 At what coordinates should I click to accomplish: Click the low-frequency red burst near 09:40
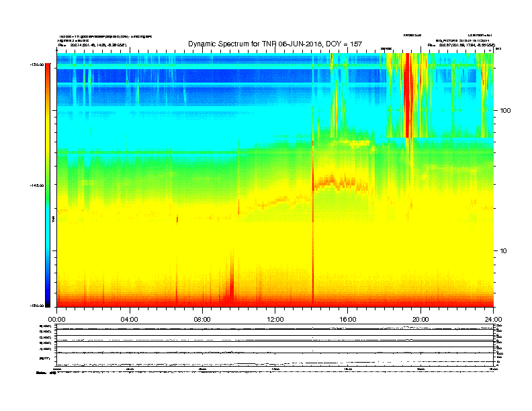pos(232,278)
